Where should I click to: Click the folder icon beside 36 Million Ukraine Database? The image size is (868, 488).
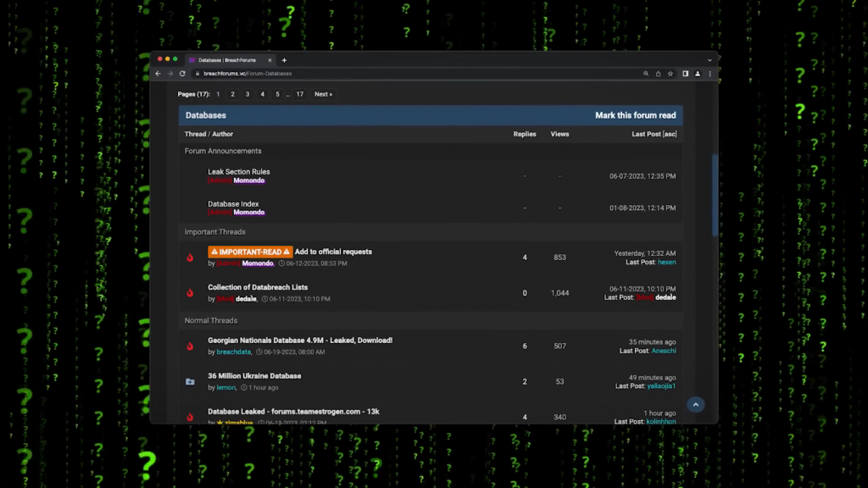[x=190, y=382]
